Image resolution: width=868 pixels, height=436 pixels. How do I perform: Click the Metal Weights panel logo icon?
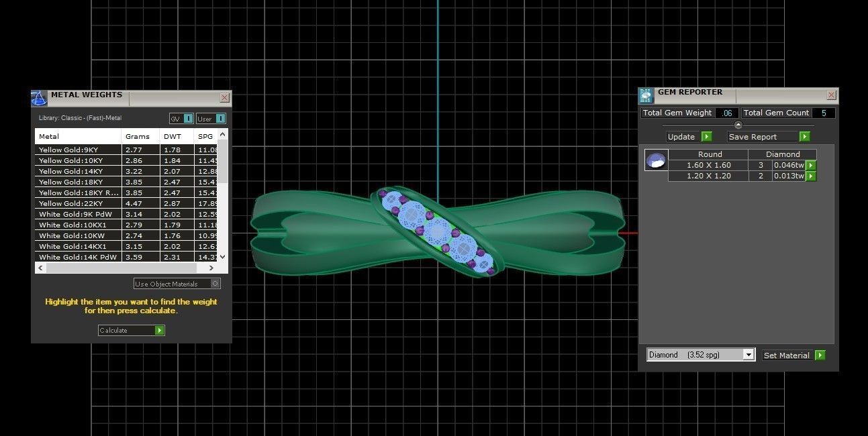click(x=39, y=98)
